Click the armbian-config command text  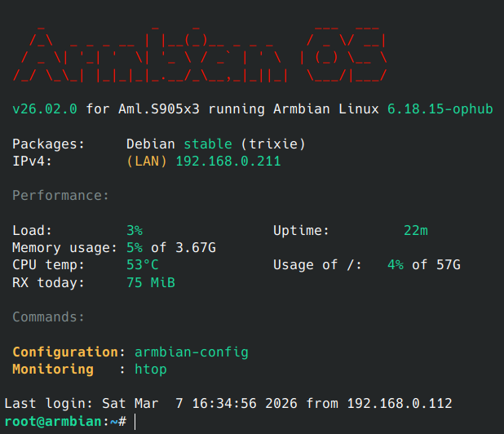pyautogui.click(x=192, y=352)
